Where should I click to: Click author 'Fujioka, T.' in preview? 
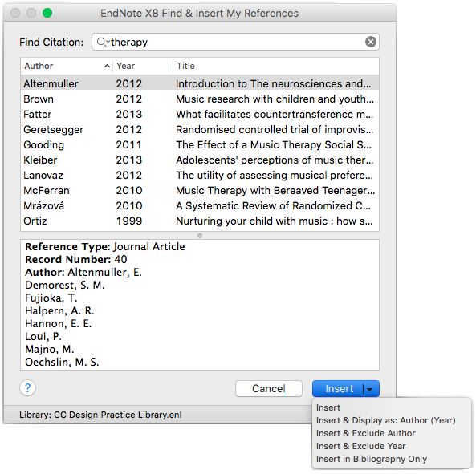point(51,298)
